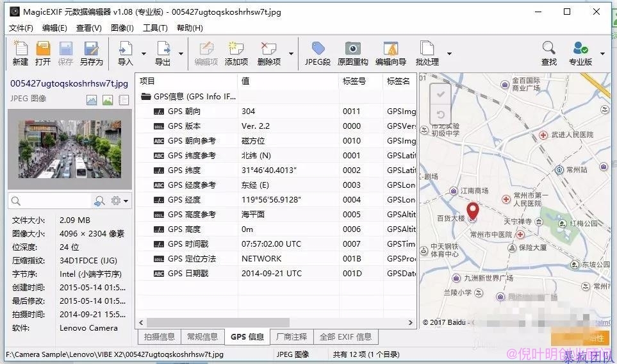The image size is (617, 364).
Task: Click first image view icon under filename
Action: [x=92, y=100]
